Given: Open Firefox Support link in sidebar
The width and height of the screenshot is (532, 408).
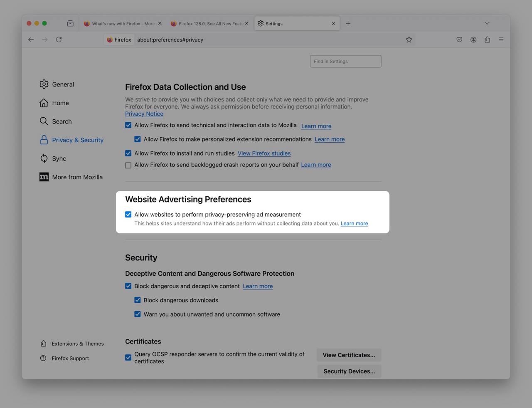Looking at the screenshot, I should [70, 358].
